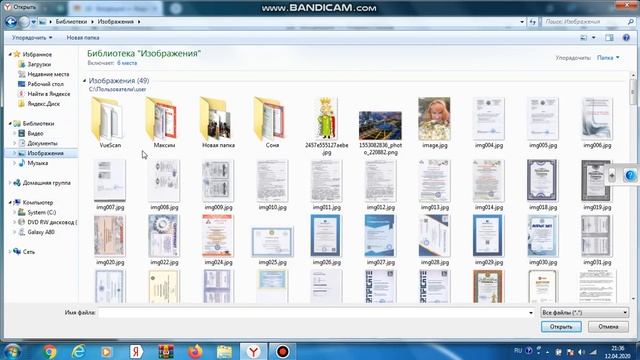Select Яндекс.Диск in the sidebar
This screenshot has width=640, height=360.
(x=43, y=104)
